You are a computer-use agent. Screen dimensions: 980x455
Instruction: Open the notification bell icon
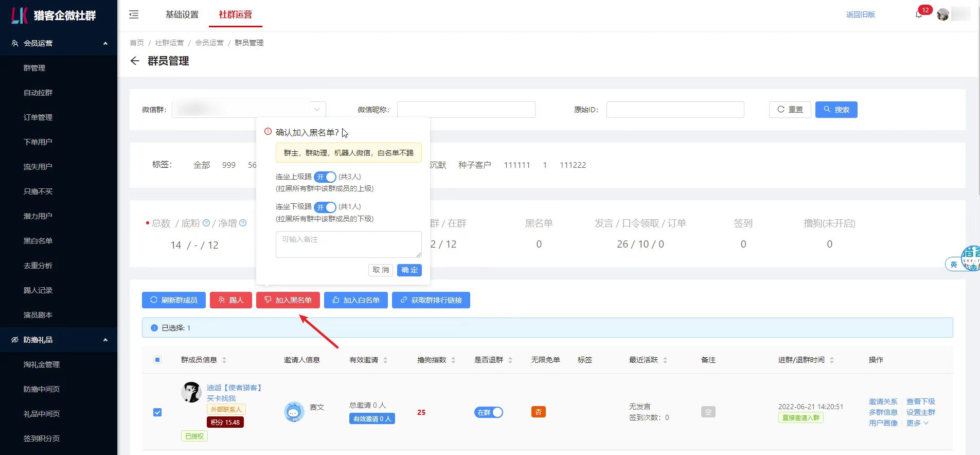[x=919, y=15]
